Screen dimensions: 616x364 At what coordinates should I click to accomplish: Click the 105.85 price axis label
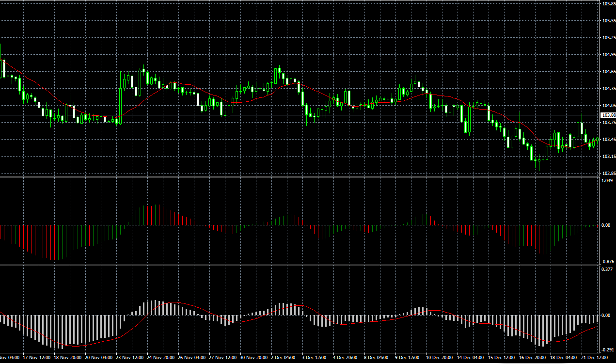(x=609, y=4)
